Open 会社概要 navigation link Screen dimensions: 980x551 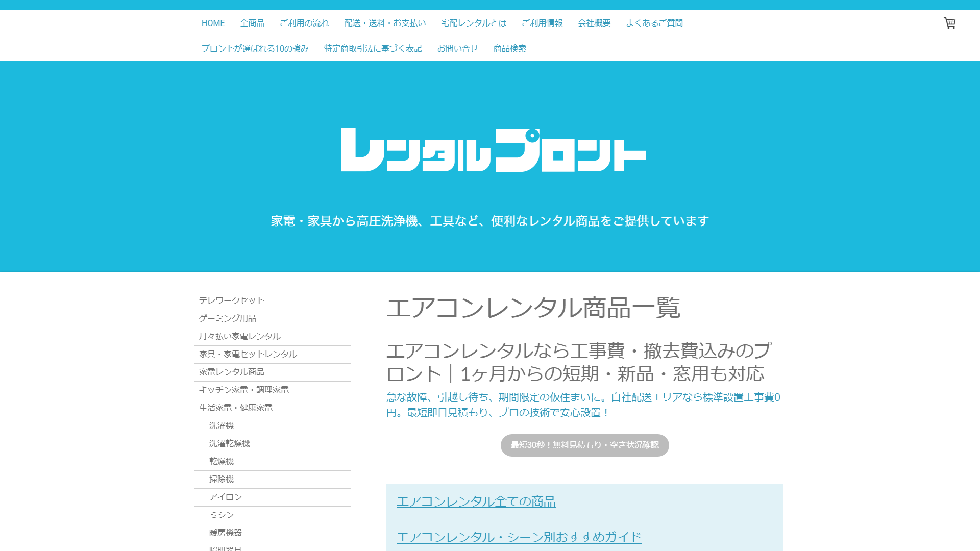[x=594, y=23]
